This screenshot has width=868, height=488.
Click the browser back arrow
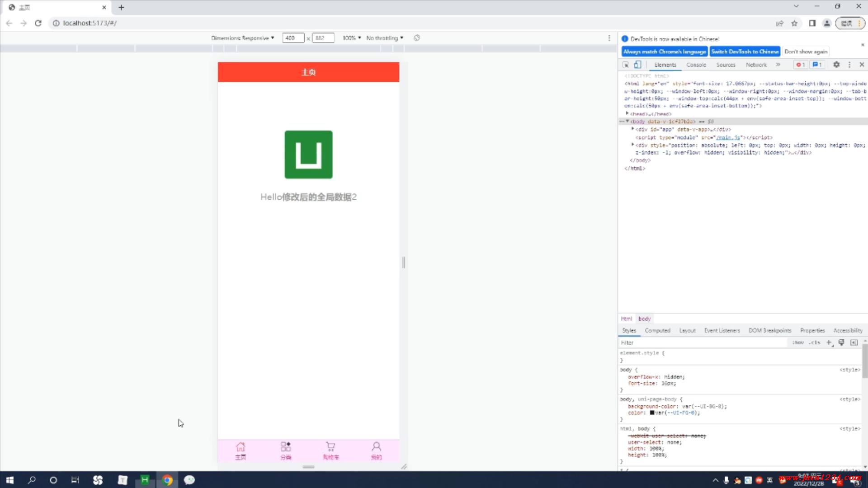pos(9,23)
